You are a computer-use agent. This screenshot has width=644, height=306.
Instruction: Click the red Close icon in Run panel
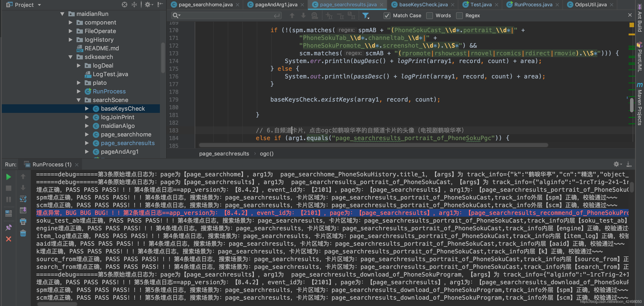(x=8, y=239)
